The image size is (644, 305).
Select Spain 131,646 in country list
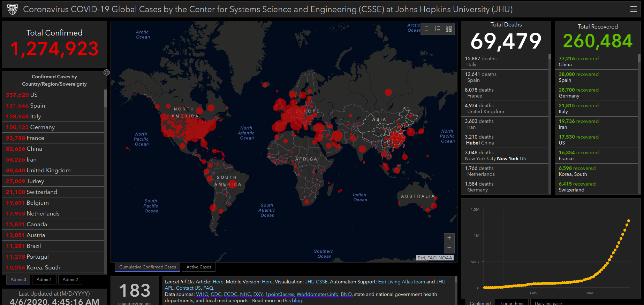[x=53, y=105]
